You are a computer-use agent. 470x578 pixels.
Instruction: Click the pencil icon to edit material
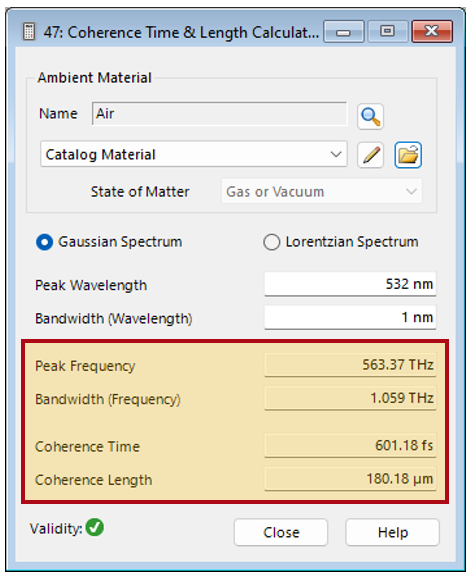point(370,155)
